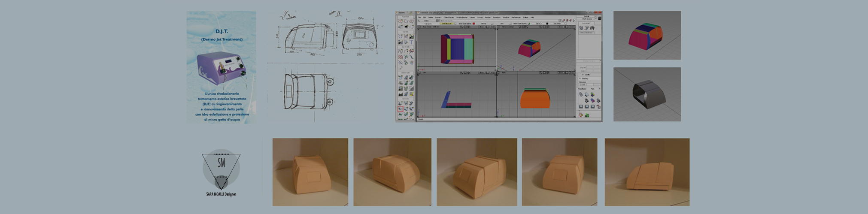The width and height of the screenshot is (868, 214).
Task: Open the Help menu in Alias
Action: (532, 18)
